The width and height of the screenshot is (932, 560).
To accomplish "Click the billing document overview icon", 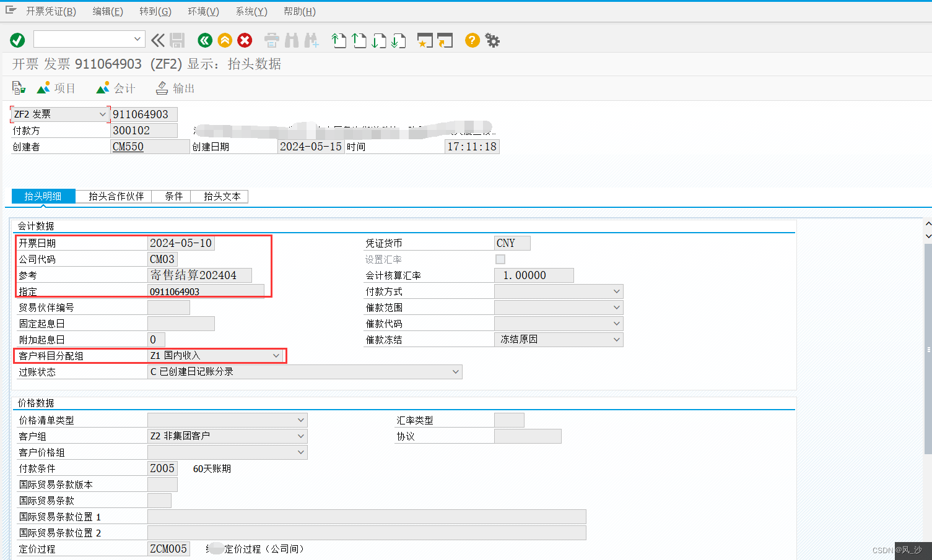I will (x=17, y=87).
